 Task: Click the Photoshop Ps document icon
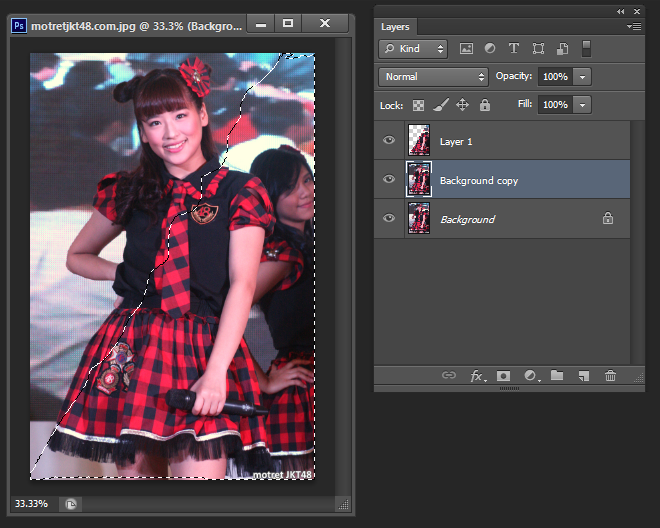pos(19,26)
